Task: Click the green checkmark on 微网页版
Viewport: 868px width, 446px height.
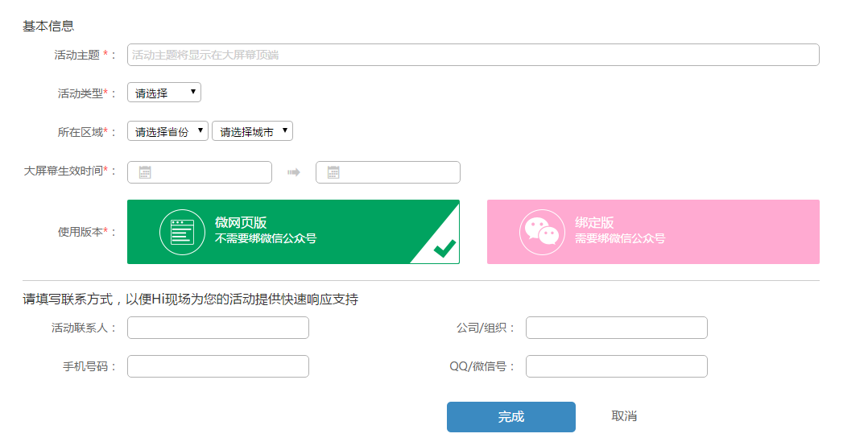Action: click(444, 249)
